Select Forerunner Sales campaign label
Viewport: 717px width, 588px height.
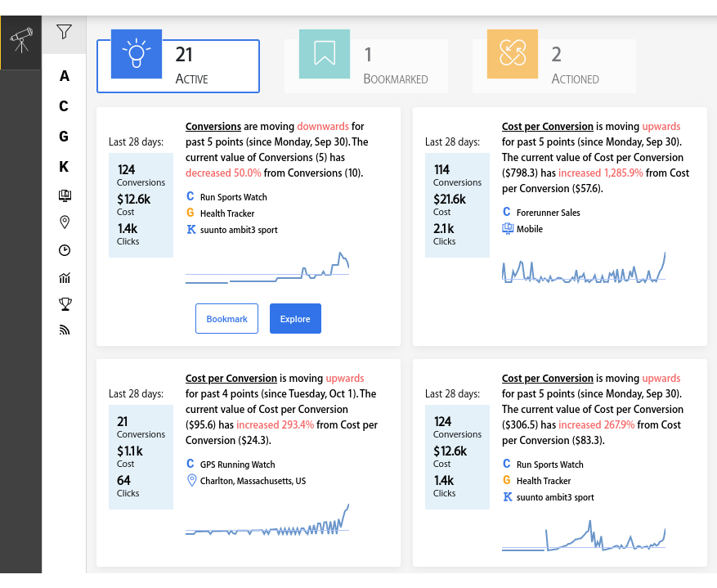click(548, 213)
